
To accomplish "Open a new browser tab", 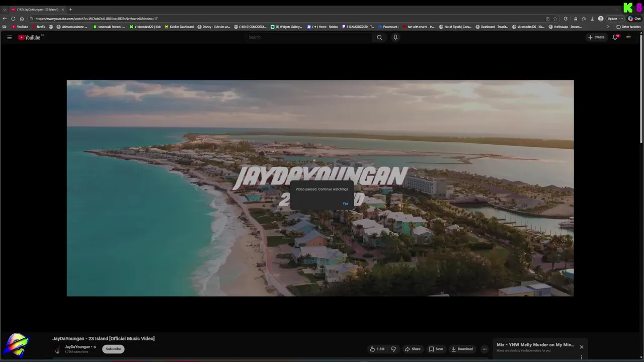I will 70,10.
